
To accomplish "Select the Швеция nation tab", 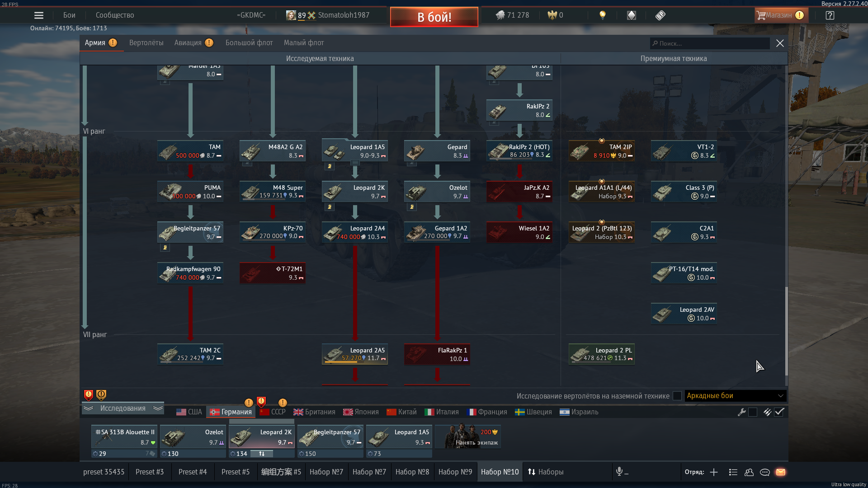I will point(533,412).
